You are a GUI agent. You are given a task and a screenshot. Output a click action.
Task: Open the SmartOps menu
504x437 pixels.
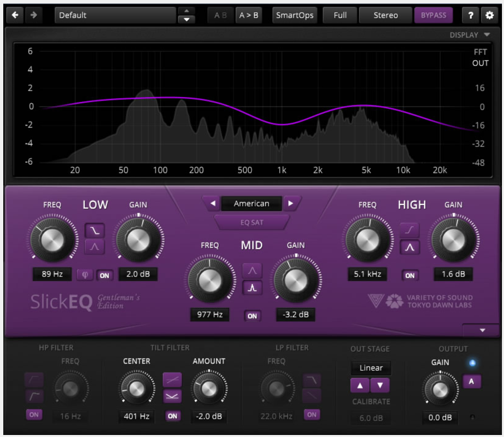click(x=295, y=16)
